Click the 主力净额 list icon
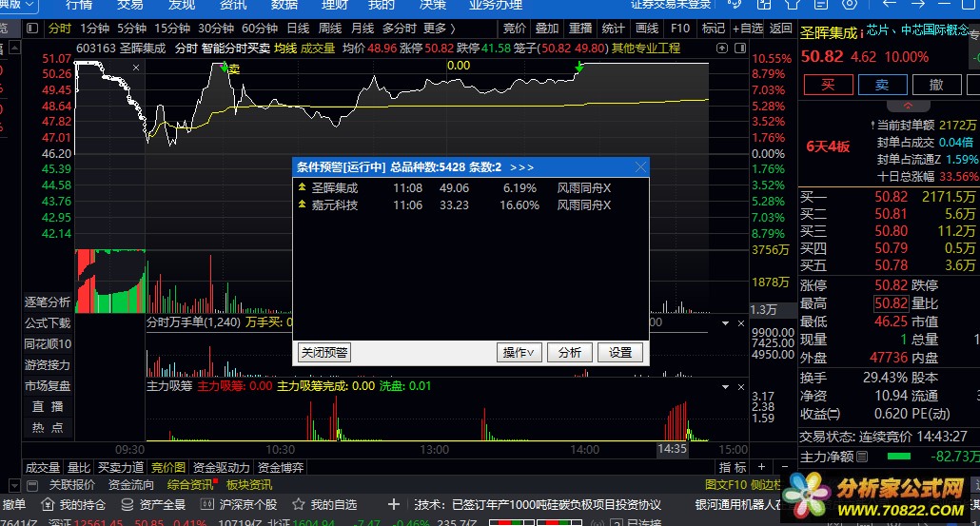Image resolution: width=980 pixels, height=526 pixels. pos(863,457)
